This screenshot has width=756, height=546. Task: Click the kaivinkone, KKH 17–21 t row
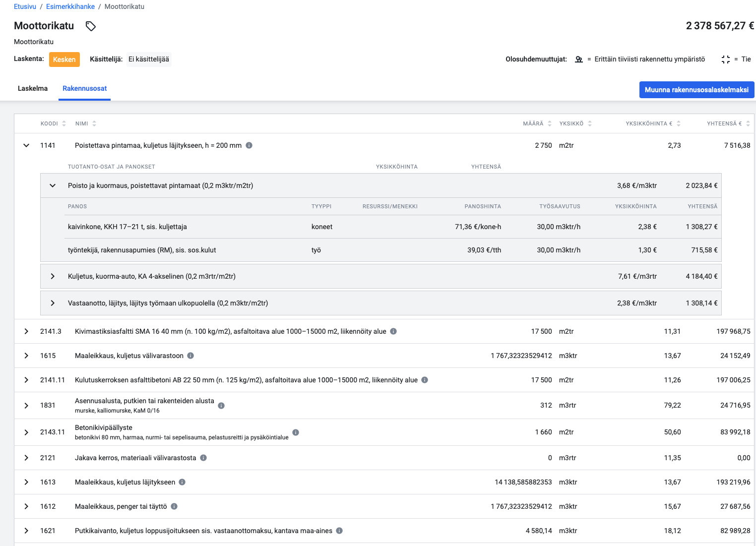[393, 227]
